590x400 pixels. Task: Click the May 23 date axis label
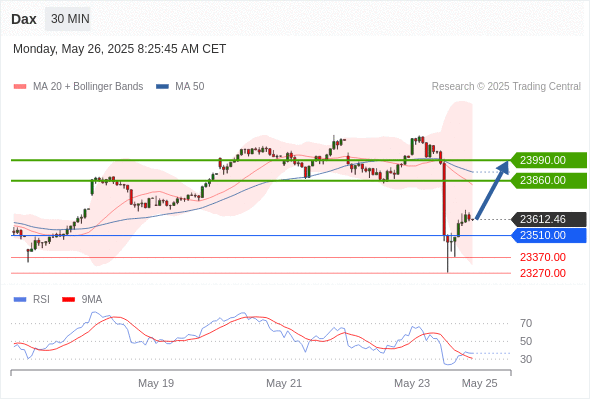(x=412, y=383)
